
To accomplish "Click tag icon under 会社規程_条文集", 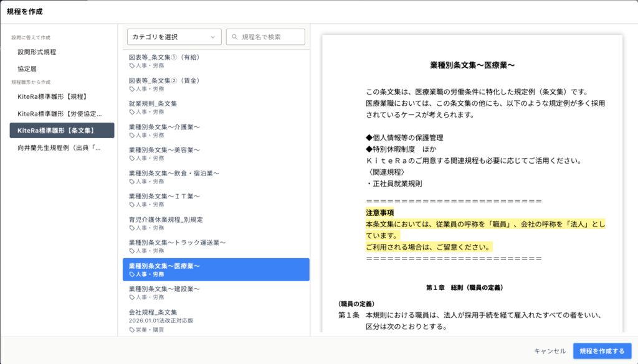I will pos(131,330).
